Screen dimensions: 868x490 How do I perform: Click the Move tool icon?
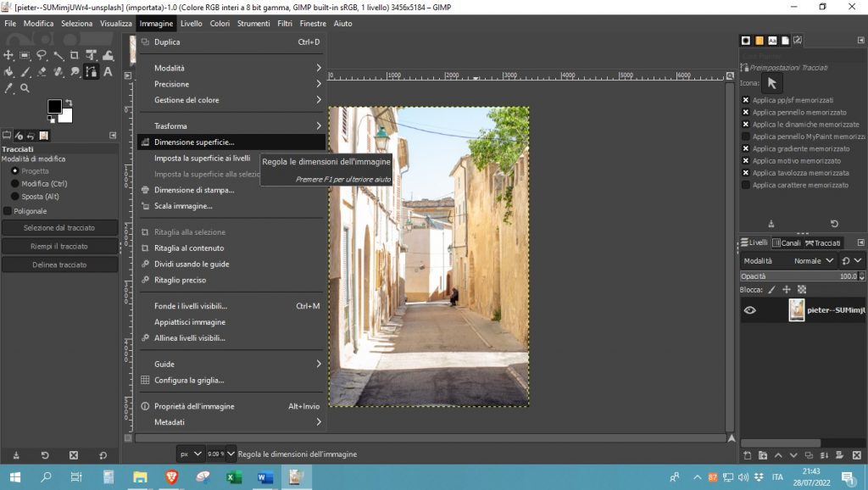(x=8, y=56)
